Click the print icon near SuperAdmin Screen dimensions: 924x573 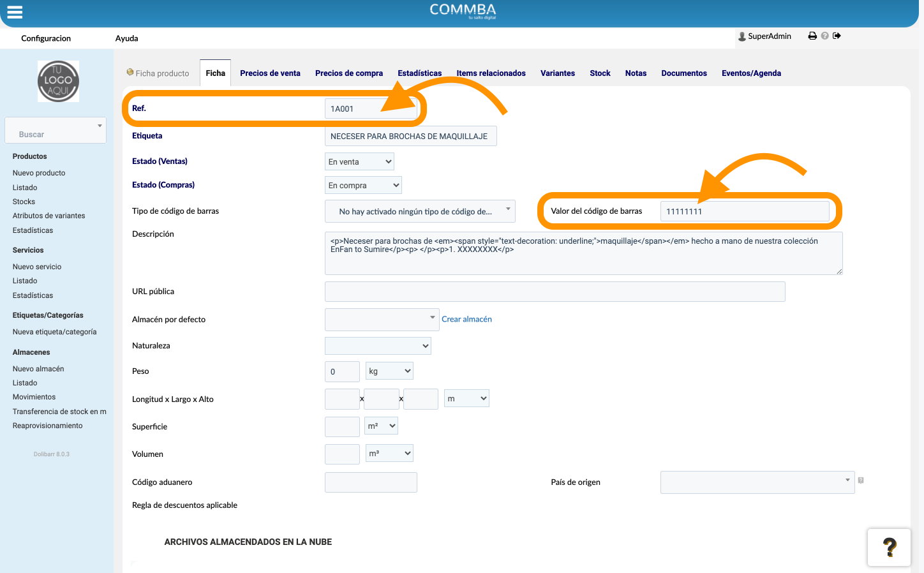[812, 36]
